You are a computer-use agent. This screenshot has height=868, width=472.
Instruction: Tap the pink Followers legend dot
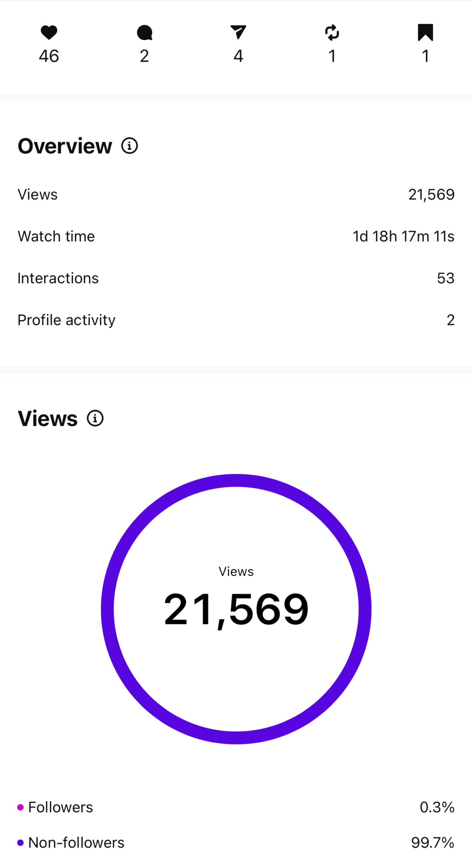click(x=20, y=807)
